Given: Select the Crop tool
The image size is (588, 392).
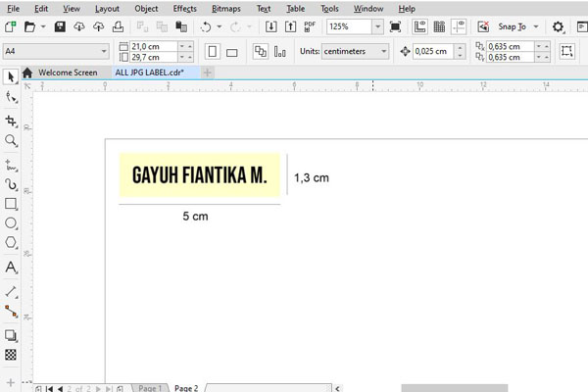Looking at the screenshot, I should pyautogui.click(x=11, y=121).
